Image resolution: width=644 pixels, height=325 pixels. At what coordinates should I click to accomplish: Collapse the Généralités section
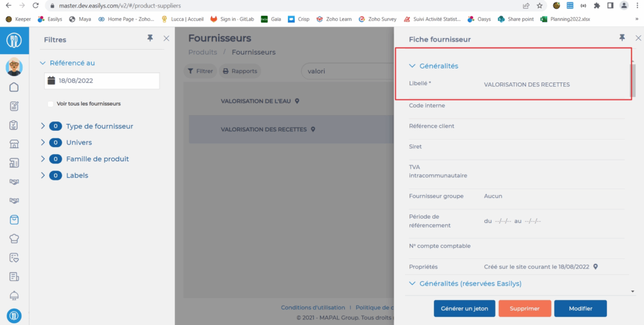click(413, 65)
